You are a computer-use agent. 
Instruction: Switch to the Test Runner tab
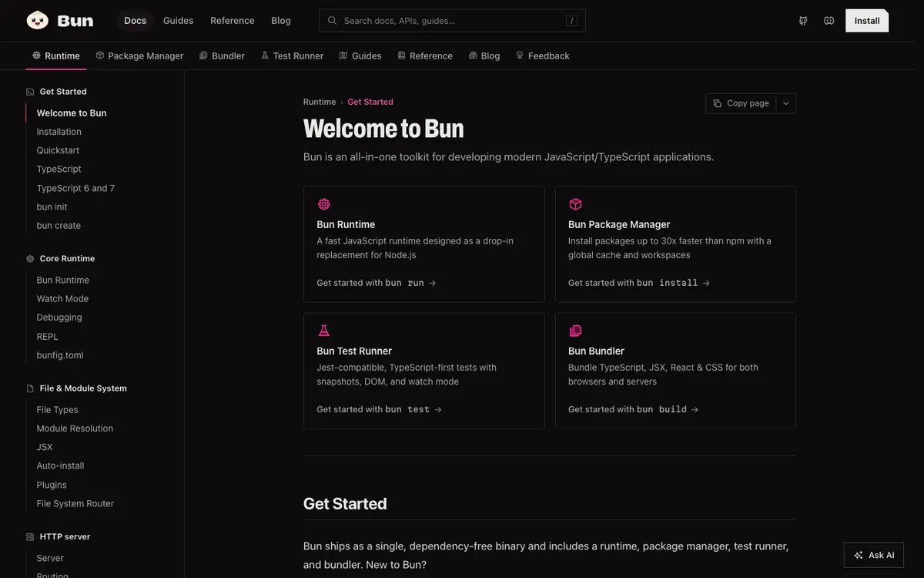point(292,55)
